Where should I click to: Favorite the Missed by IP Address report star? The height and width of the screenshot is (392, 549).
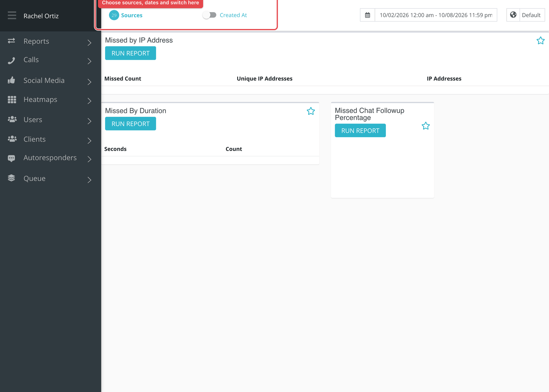click(x=540, y=41)
